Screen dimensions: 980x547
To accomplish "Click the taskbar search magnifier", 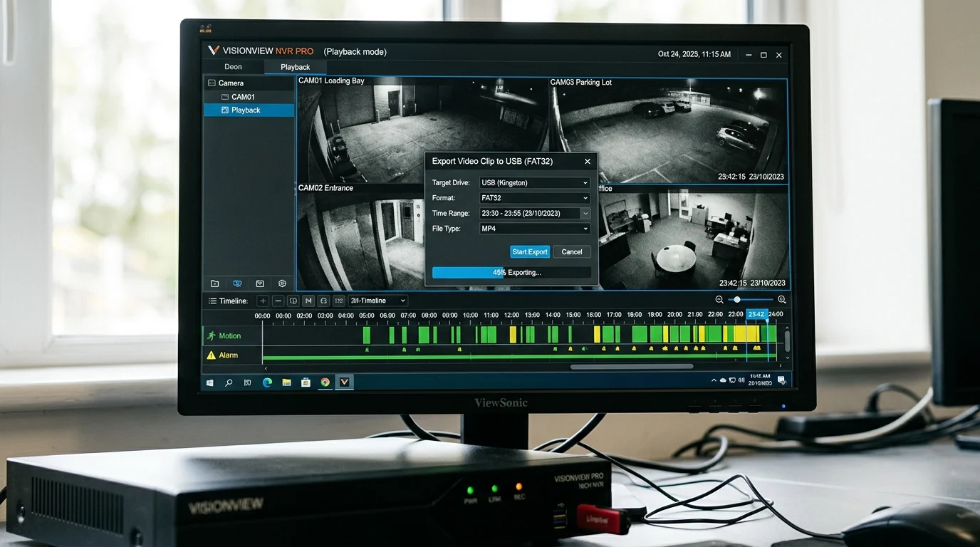I will click(x=229, y=382).
